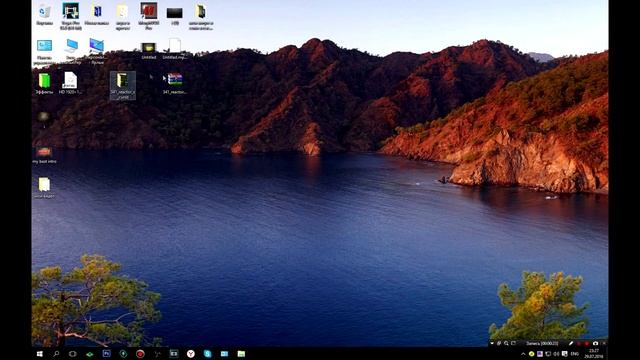Open the red circular taskbar app
The image size is (640, 360).
tap(140, 354)
